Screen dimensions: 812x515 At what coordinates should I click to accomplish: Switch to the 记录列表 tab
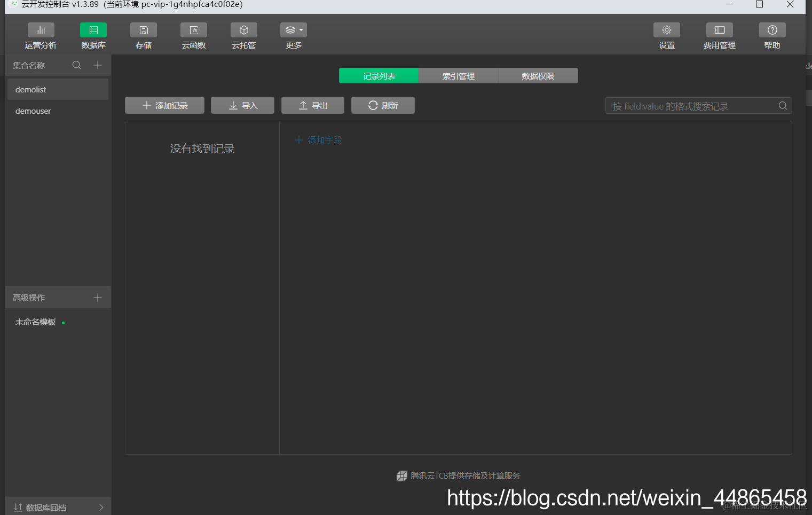[x=379, y=76]
